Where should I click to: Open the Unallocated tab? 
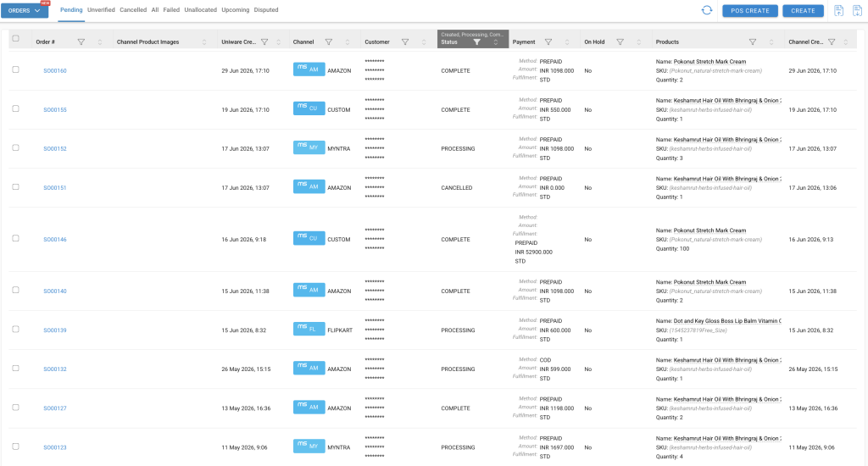coord(200,10)
